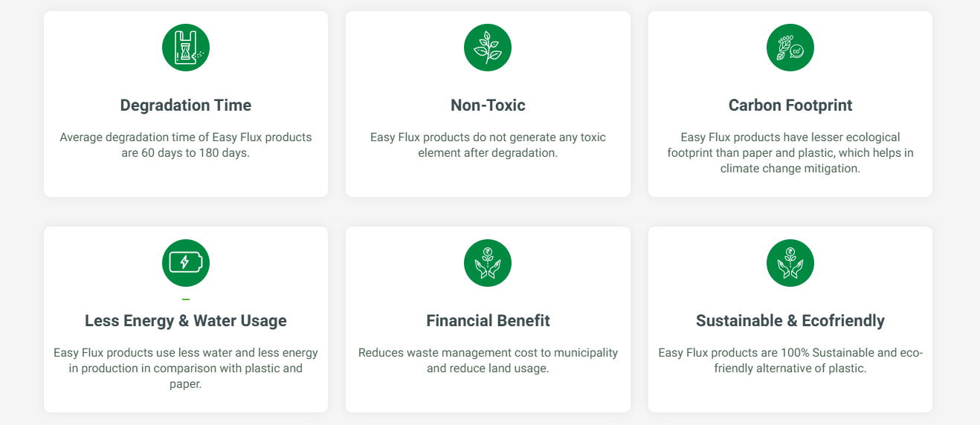Select the Sustainable & Ecofriendly heading
980x425 pixels.
pyautogui.click(x=790, y=321)
